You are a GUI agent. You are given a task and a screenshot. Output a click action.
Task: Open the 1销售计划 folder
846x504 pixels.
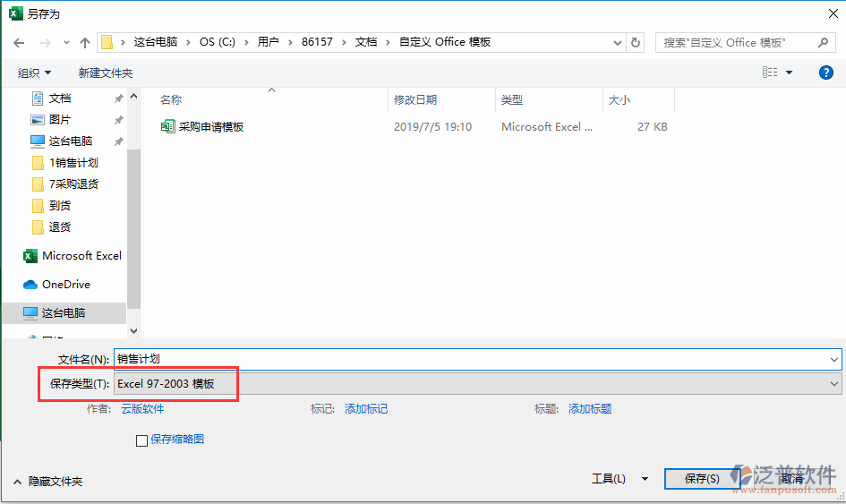(73, 163)
